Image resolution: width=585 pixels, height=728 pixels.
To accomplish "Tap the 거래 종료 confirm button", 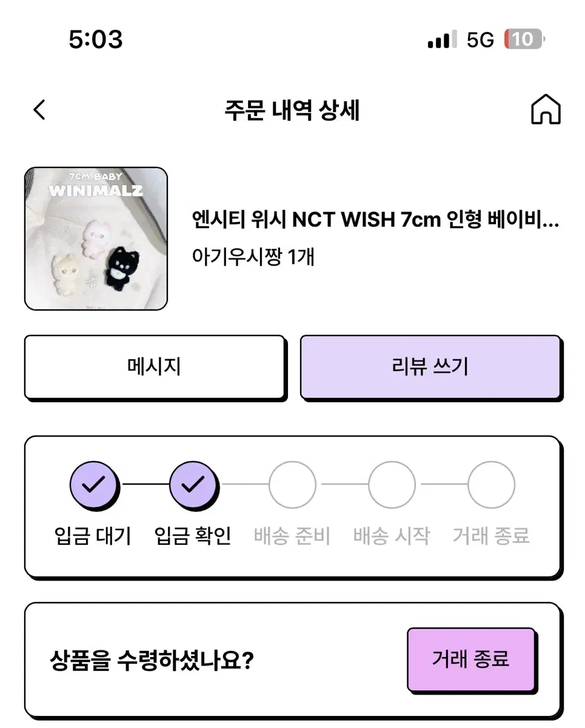I will point(471,659).
